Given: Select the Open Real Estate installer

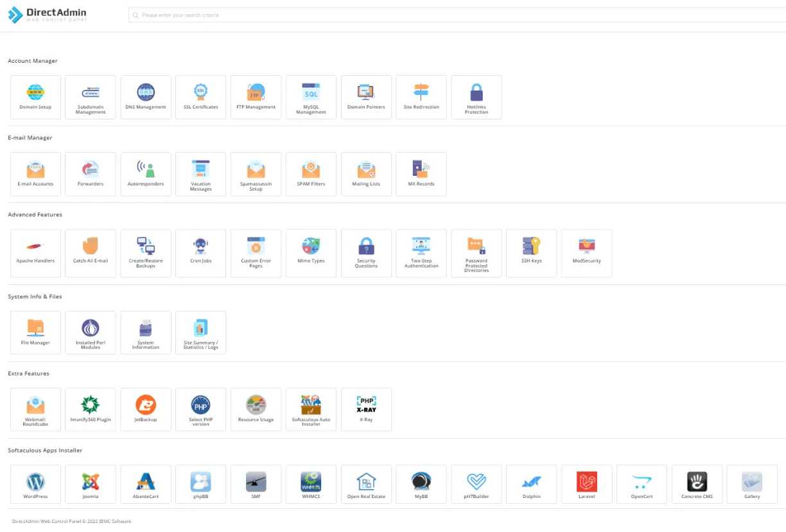Looking at the screenshot, I should pos(366,485).
